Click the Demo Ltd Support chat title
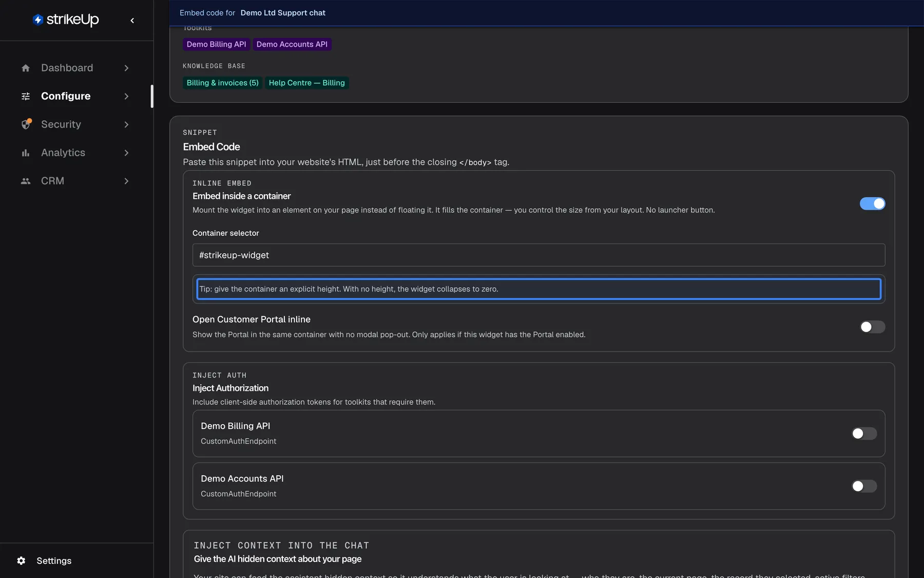The height and width of the screenshot is (578, 924). [x=283, y=13]
